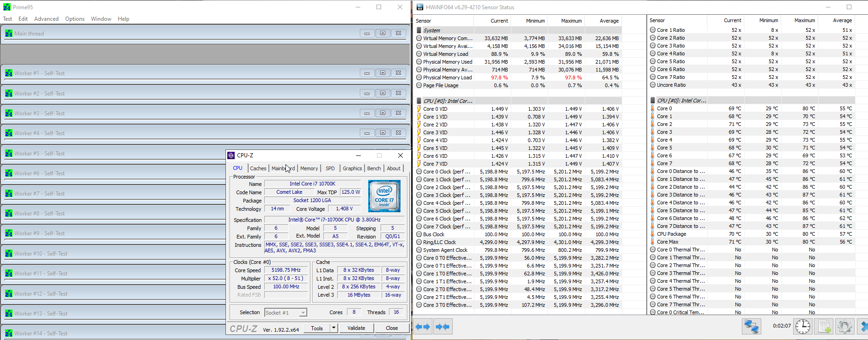
Task: Select the Physical Memory Used sensor row
Action: pyautogui.click(x=518, y=62)
